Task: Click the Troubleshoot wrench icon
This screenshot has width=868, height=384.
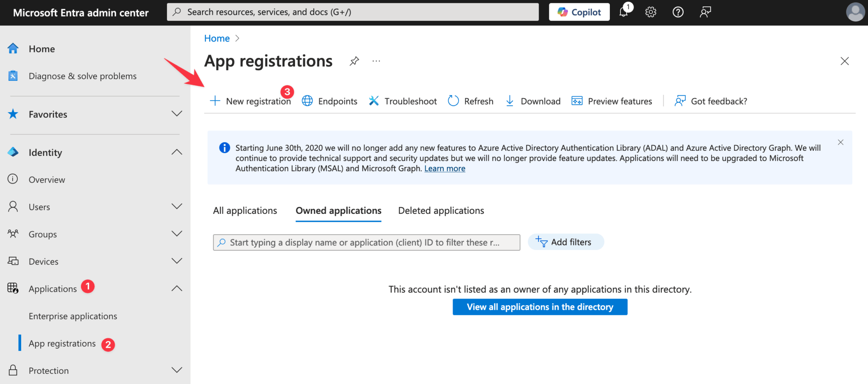Action: coord(373,101)
